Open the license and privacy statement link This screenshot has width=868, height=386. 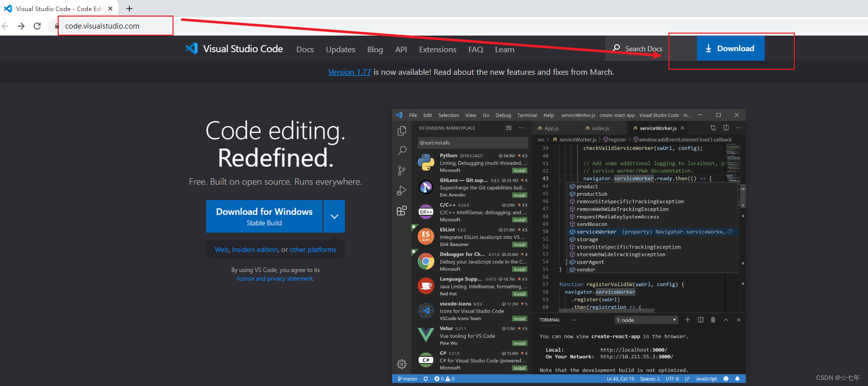point(275,279)
